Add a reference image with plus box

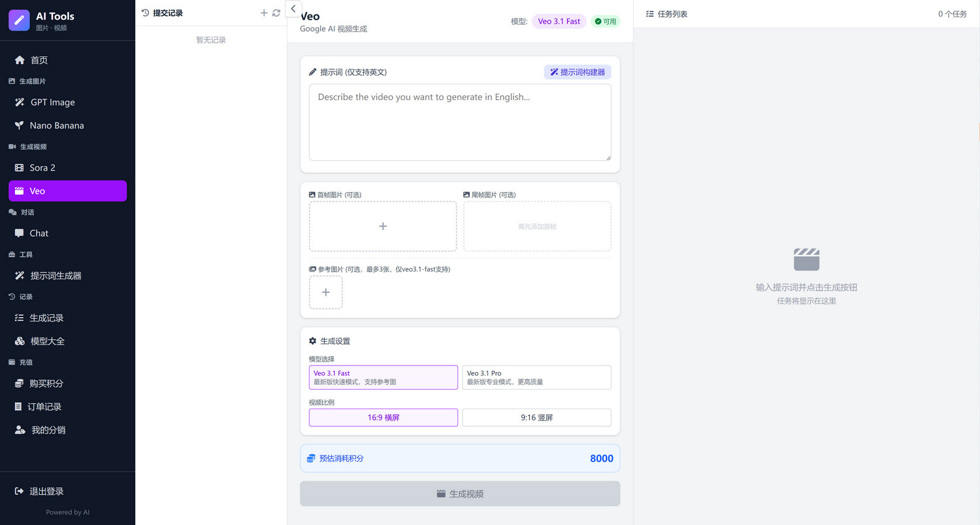click(325, 292)
